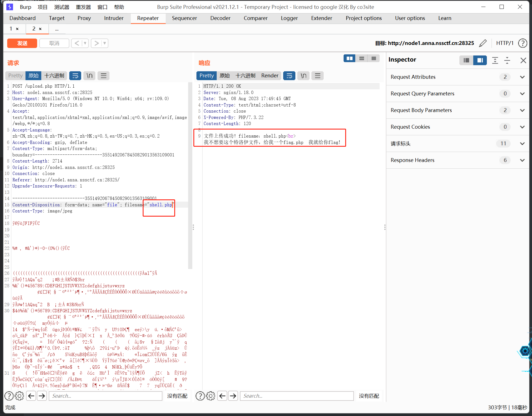Toggle Pretty view in request panel

click(16, 76)
